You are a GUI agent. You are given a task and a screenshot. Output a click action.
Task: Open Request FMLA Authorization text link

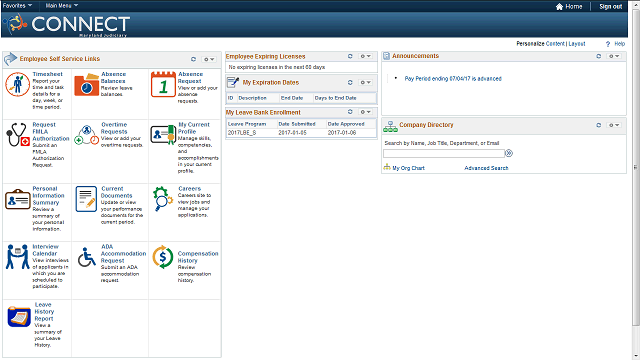tap(51, 132)
